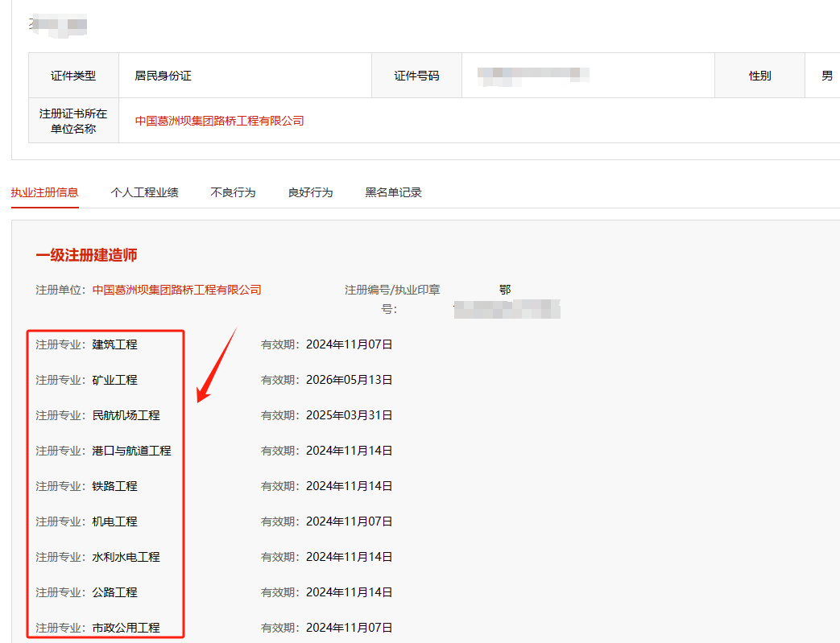The image size is (840, 643).
Task: Select the 市政公用工程 specialty entry
Action: click(126, 628)
